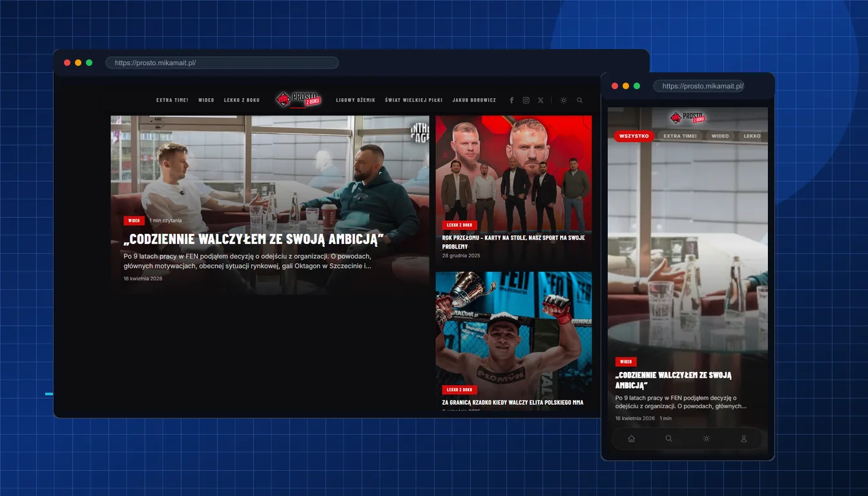Click mobile date "16 kwietnia 2026"

click(x=635, y=418)
